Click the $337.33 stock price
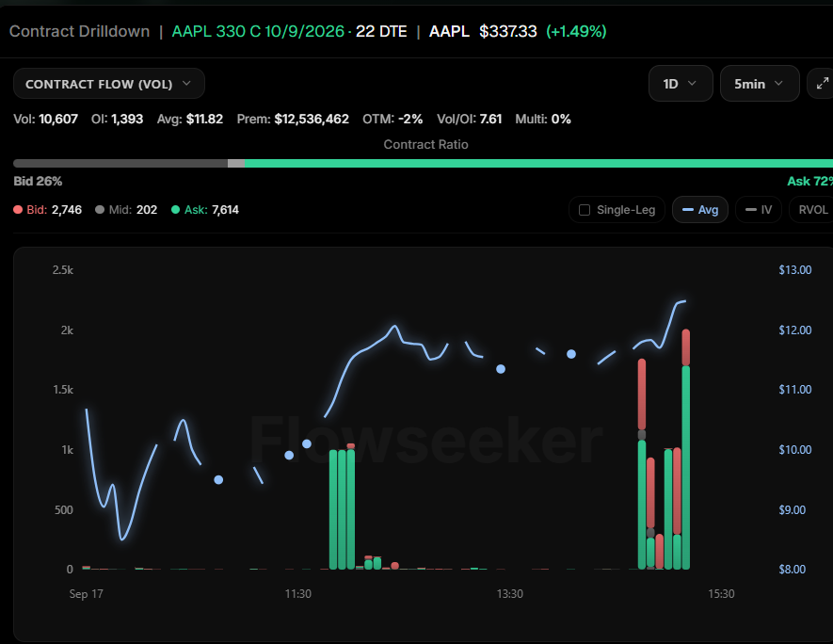833x644 pixels. pyautogui.click(x=508, y=31)
